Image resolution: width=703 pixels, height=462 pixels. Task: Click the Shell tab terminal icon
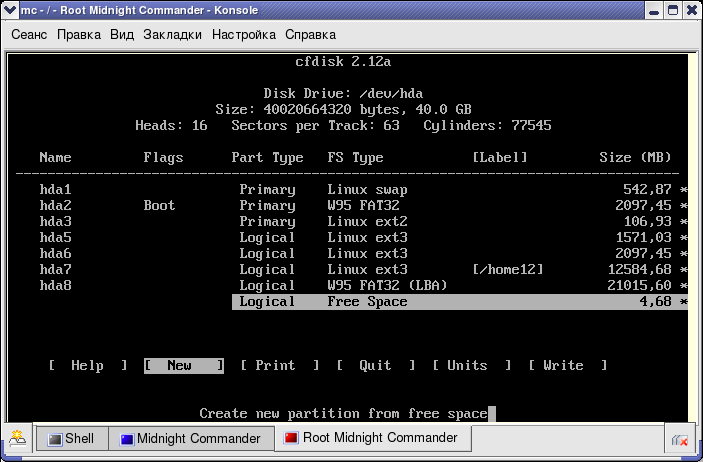pyautogui.click(x=55, y=439)
